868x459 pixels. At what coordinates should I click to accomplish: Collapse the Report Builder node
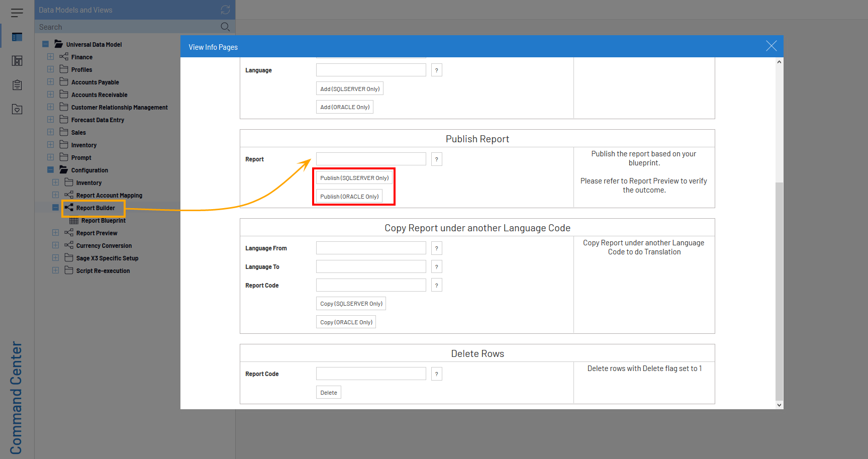tap(55, 208)
